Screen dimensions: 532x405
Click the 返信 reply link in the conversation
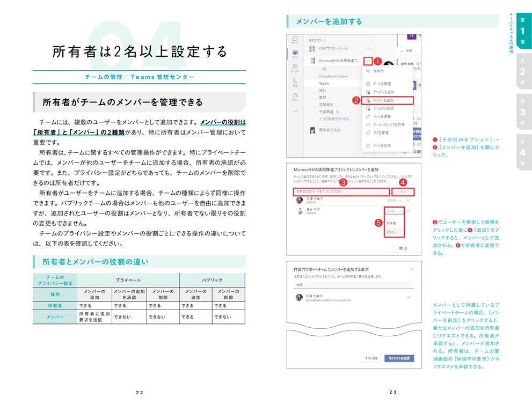click(407, 51)
